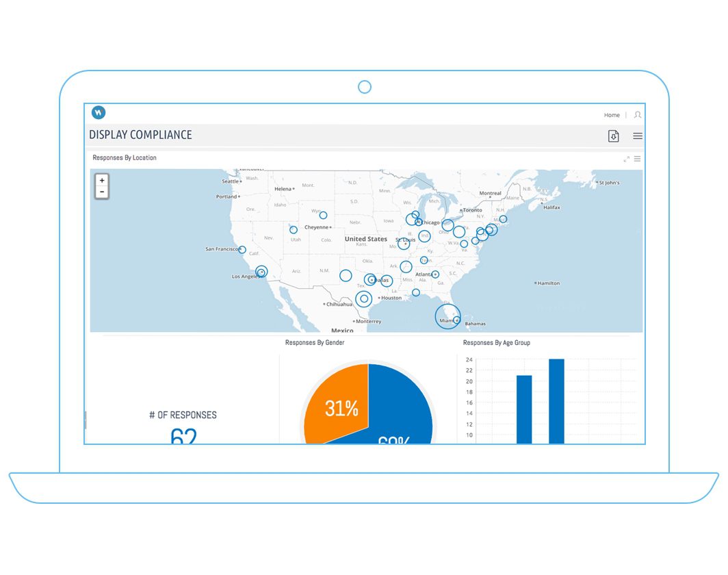The width and height of the screenshot is (728, 575).
Task: Open the Responses By Location panel menu
Action: point(637,159)
